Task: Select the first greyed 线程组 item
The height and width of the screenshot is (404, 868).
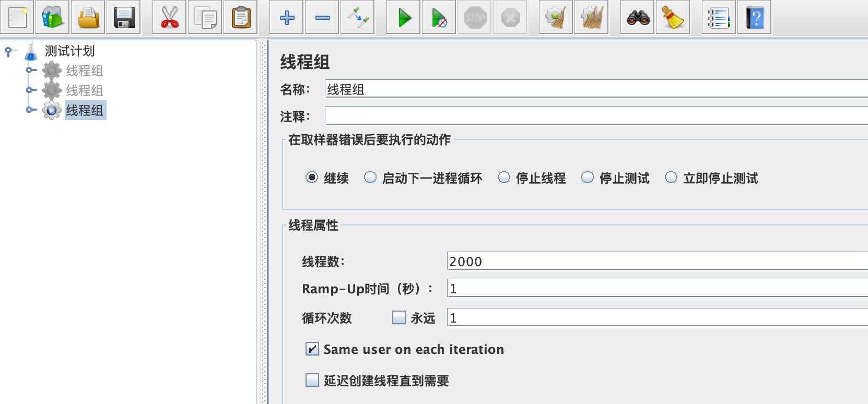Action: (84, 70)
